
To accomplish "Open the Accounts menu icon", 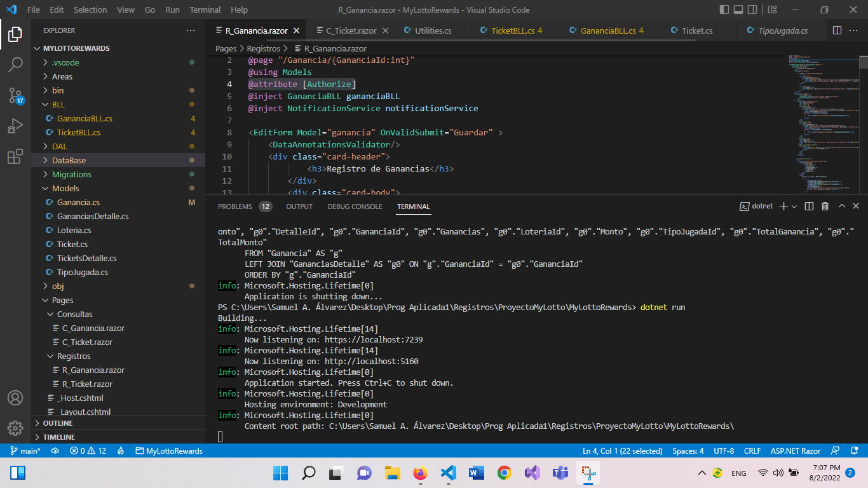I will 15,398.
